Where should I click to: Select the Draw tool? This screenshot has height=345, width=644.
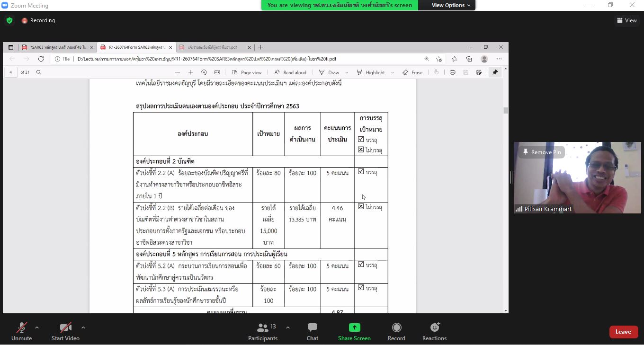(x=329, y=72)
